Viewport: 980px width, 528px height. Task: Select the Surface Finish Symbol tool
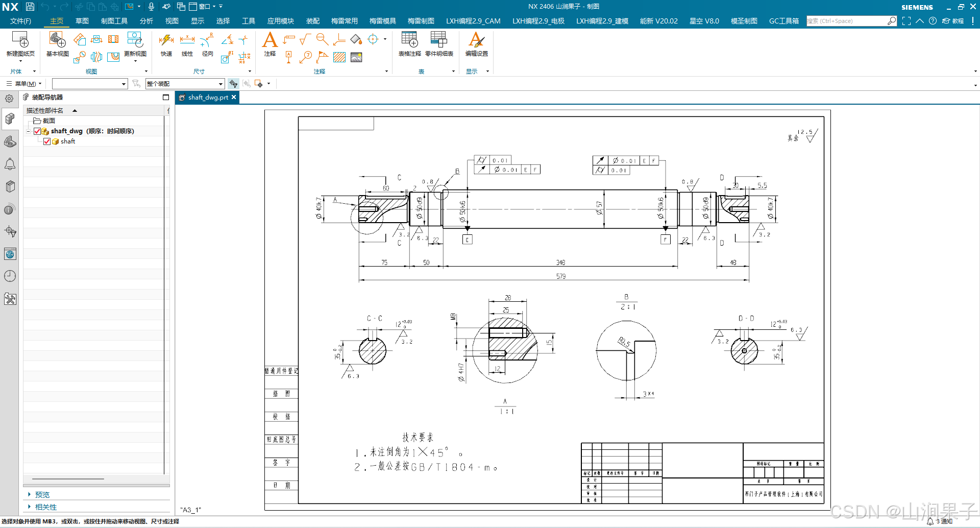pyautogui.click(x=305, y=39)
